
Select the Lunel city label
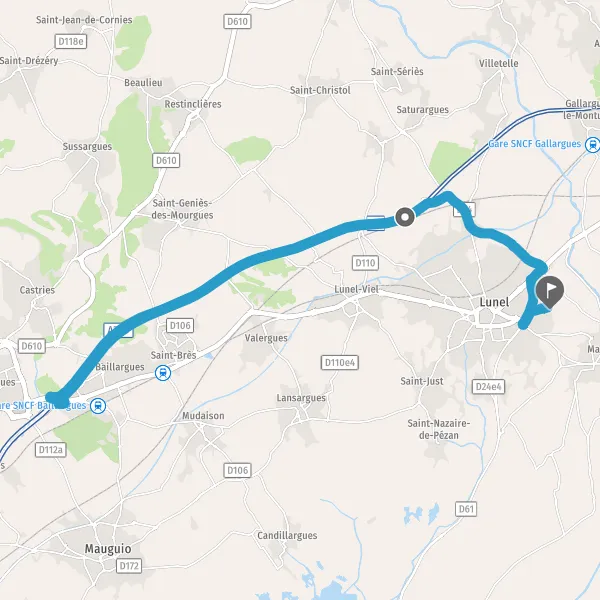tap(494, 302)
